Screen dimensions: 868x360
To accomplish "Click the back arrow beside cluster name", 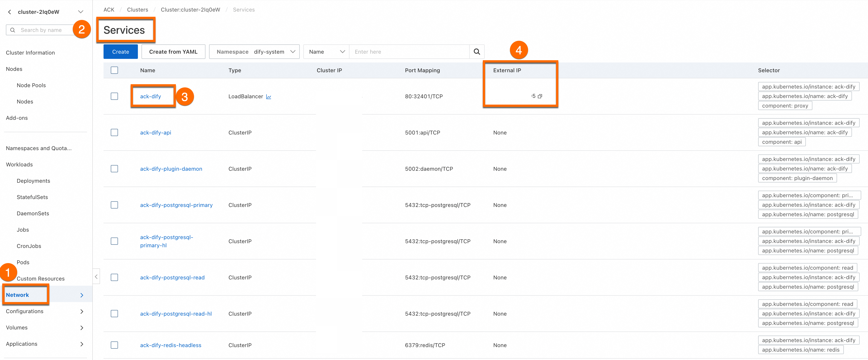I will pos(9,12).
